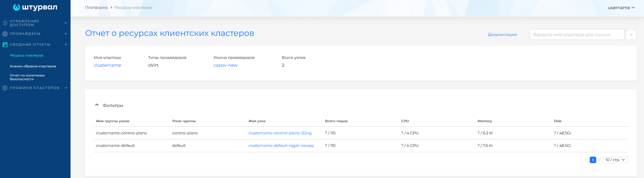Select page 1 in pagination
The width and height of the screenshot is (644, 178).
click(593, 160)
